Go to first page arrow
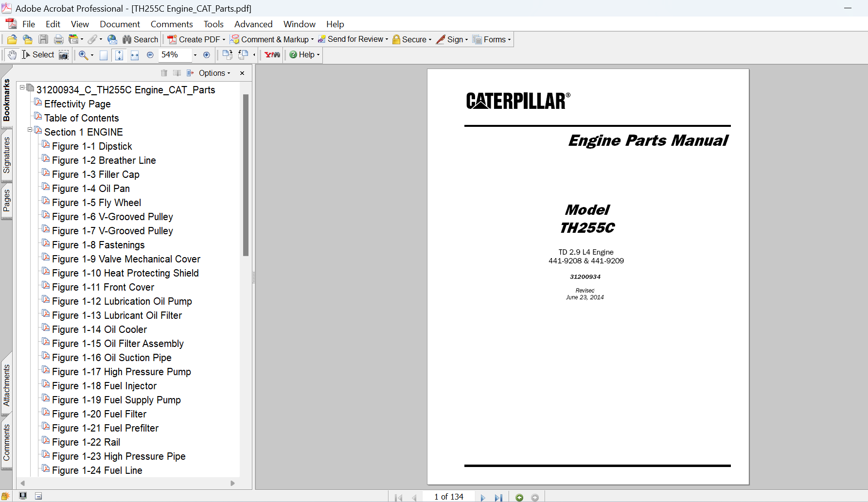The height and width of the screenshot is (502, 868). click(399, 497)
